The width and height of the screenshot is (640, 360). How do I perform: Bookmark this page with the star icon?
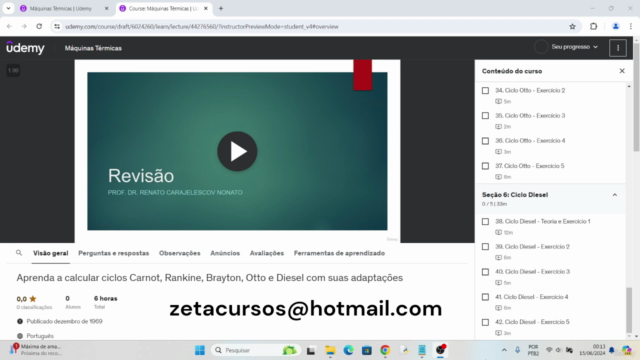tap(572, 27)
